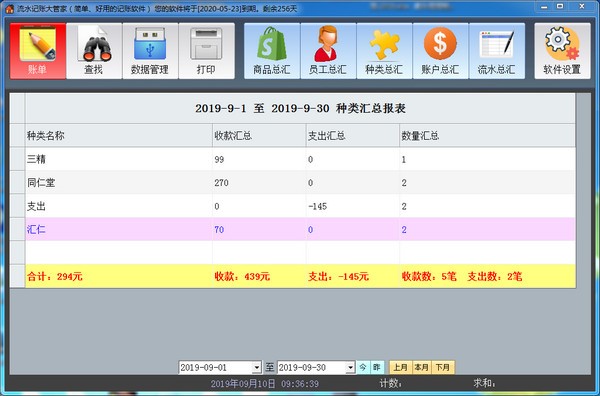The image size is (600, 396).
Task: Select the 本月 this month button
Action: tap(421, 367)
